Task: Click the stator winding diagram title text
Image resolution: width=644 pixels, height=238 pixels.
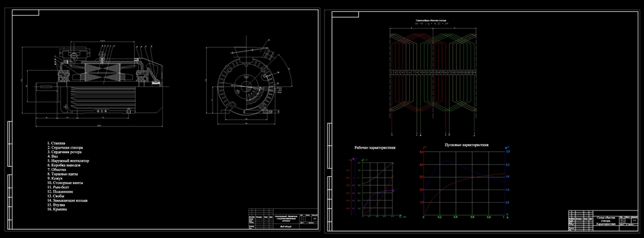Action: [x=430, y=20]
